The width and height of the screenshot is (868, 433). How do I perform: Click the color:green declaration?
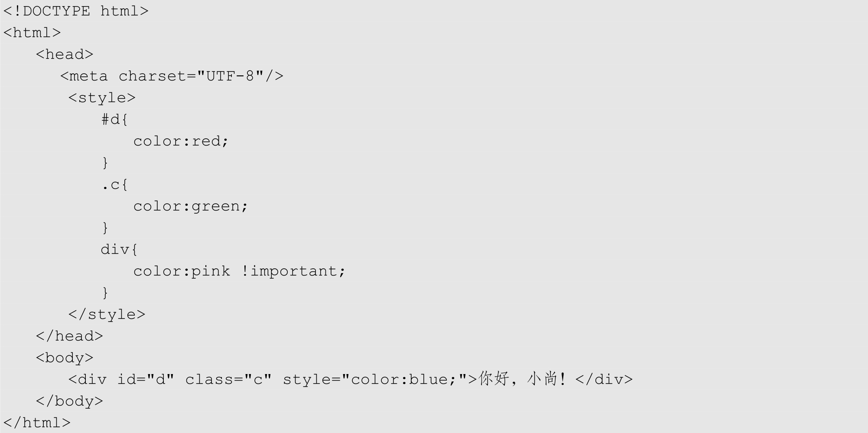tap(190, 206)
